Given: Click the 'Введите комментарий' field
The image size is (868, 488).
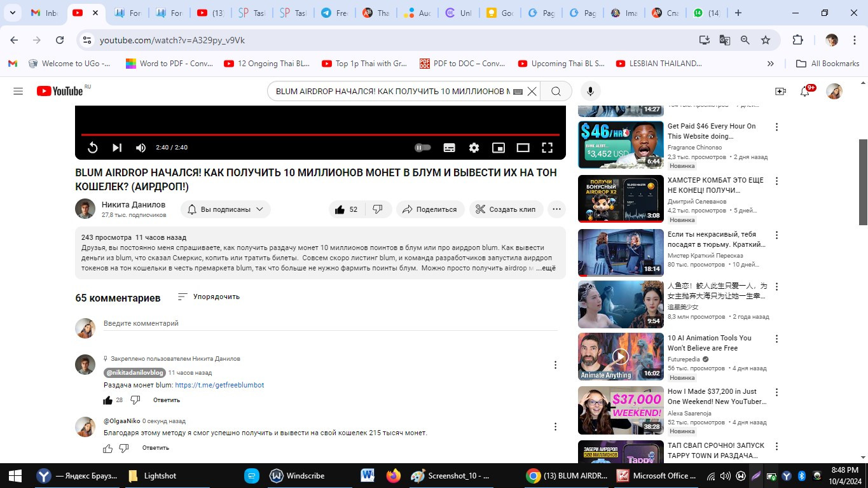Looking at the screenshot, I should coord(330,324).
